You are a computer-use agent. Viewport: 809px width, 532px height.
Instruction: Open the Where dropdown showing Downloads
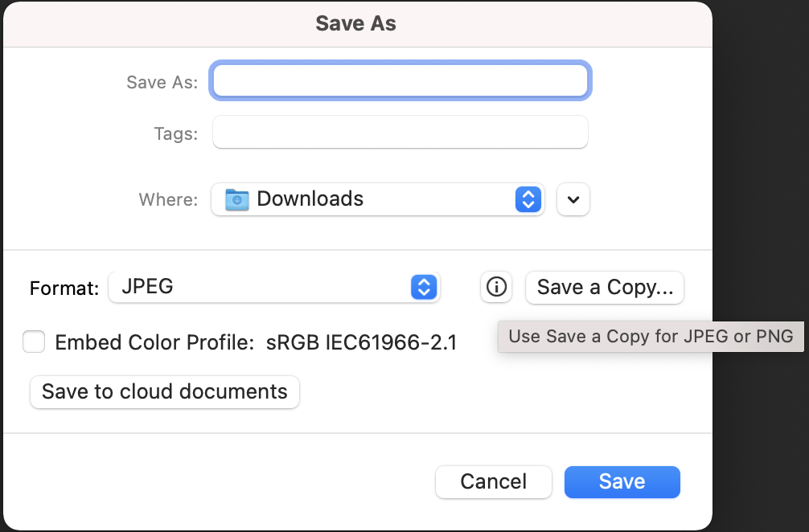point(376,199)
